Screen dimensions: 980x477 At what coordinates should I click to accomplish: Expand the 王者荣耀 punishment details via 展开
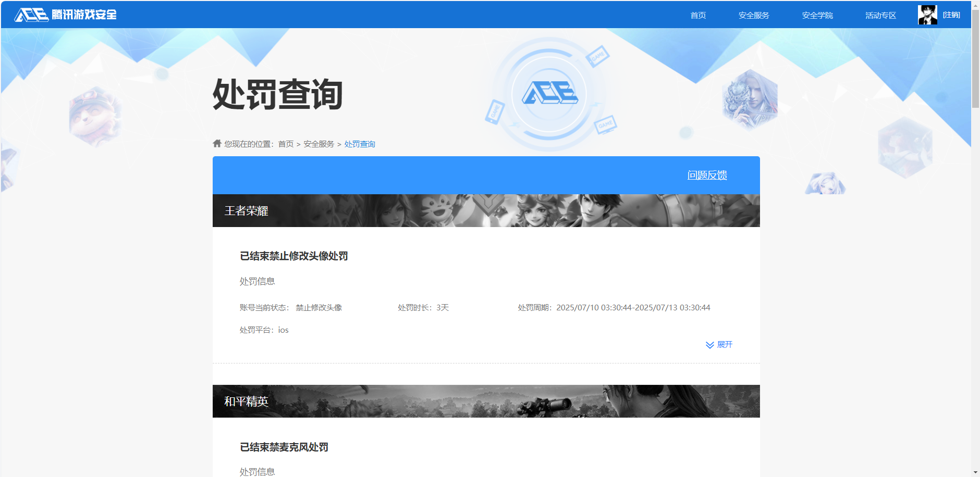(719, 345)
